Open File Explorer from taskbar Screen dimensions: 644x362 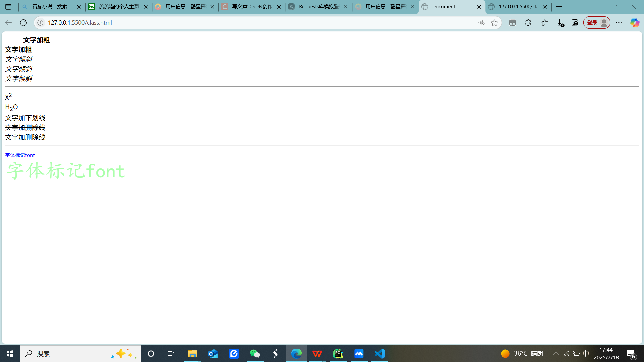(192, 354)
